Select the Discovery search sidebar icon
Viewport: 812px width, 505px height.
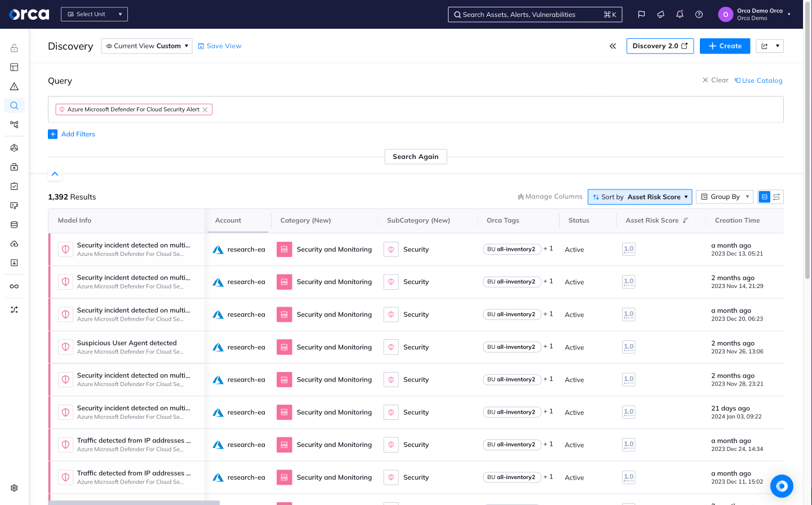pyautogui.click(x=14, y=105)
